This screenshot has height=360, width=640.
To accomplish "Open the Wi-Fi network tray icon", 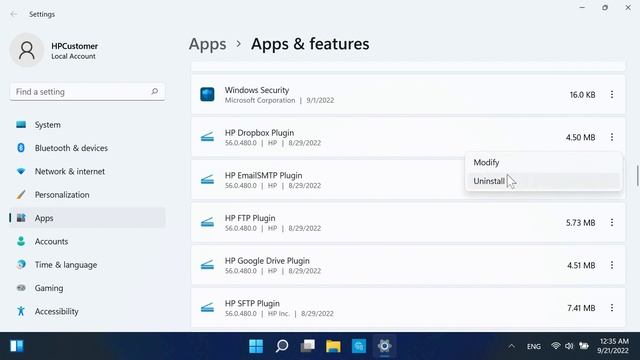I will click(556, 346).
